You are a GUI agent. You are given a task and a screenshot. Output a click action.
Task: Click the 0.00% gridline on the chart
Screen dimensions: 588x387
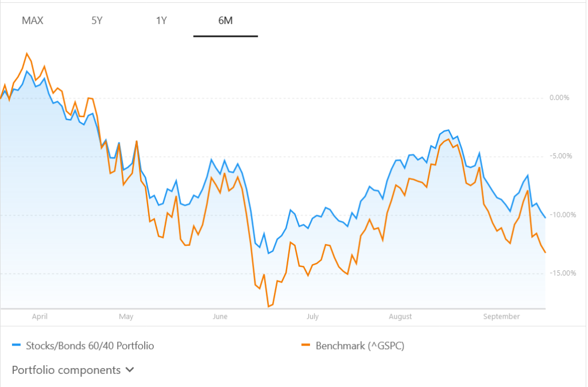pyautogui.click(x=287, y=98)
